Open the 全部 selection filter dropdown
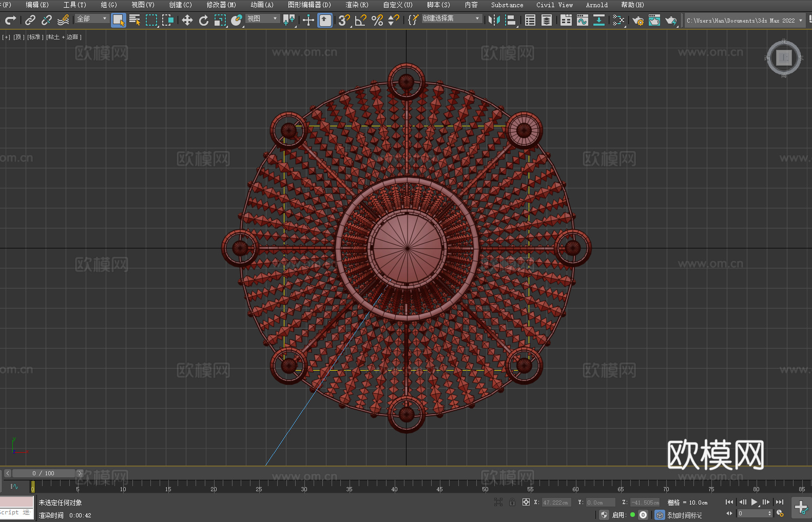This screenshot has width=812, height=522. pos(92,18)
